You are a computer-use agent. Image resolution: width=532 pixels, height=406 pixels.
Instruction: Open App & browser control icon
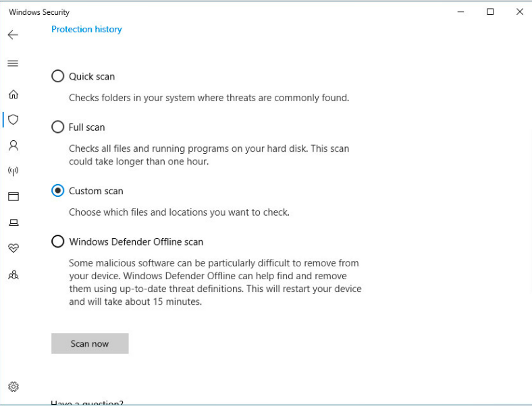point(14,196)
